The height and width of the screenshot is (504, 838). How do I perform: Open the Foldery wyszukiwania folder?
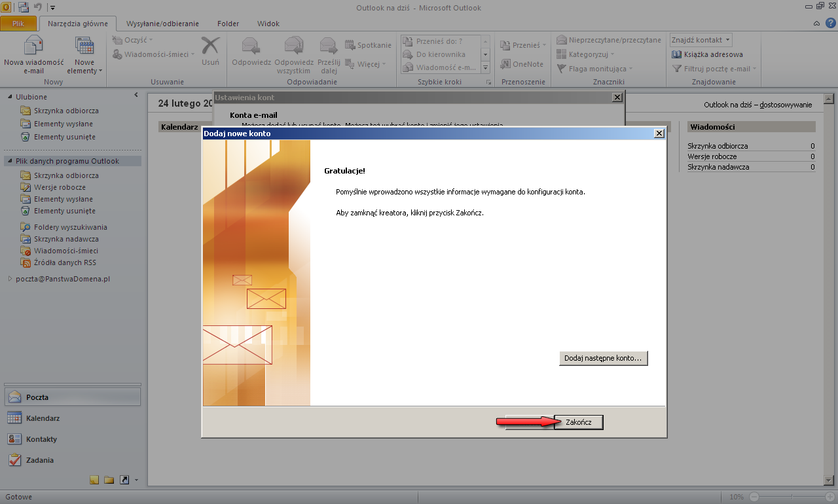71,227
